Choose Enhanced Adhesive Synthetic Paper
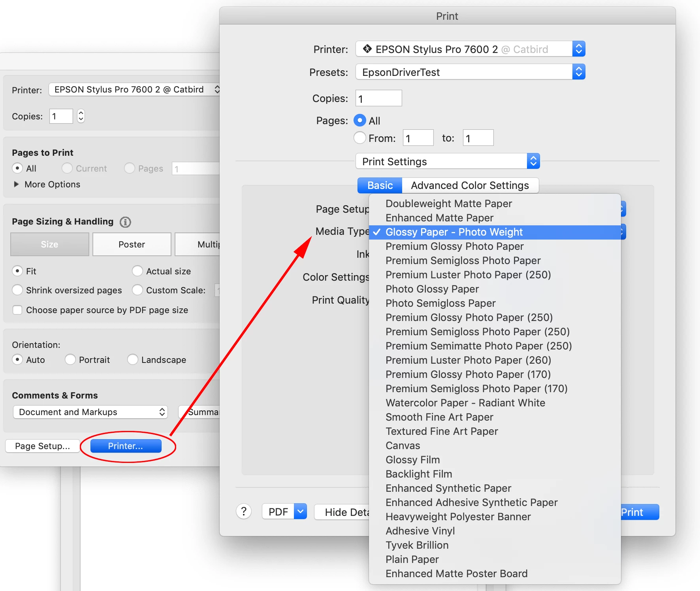 point(495,502)
